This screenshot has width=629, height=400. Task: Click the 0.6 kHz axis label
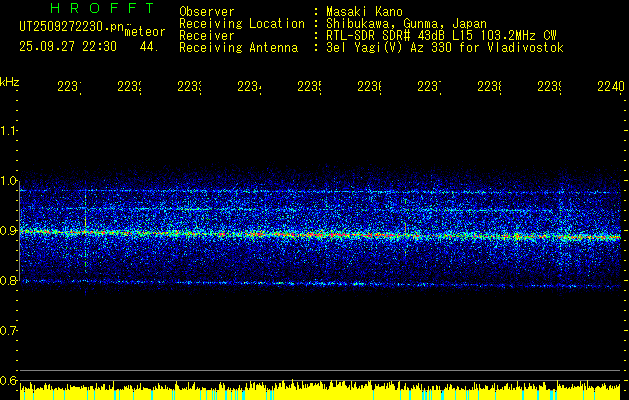point(9,380)
